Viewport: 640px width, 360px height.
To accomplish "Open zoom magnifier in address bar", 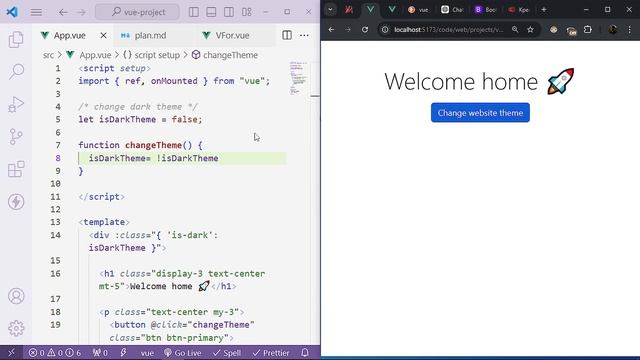I will coord(515,29).
